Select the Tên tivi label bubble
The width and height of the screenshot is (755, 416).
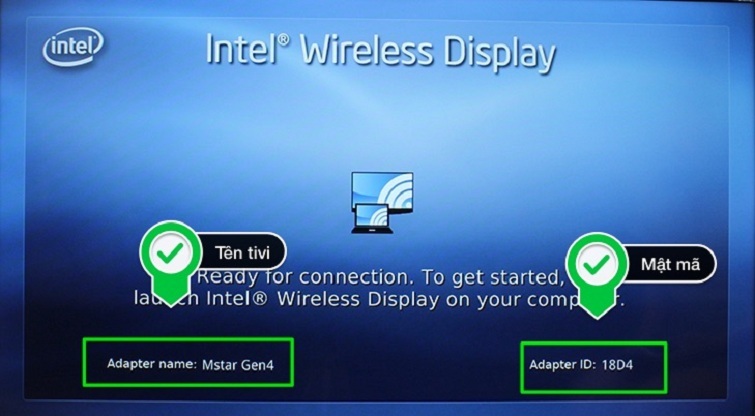(242, 252)
